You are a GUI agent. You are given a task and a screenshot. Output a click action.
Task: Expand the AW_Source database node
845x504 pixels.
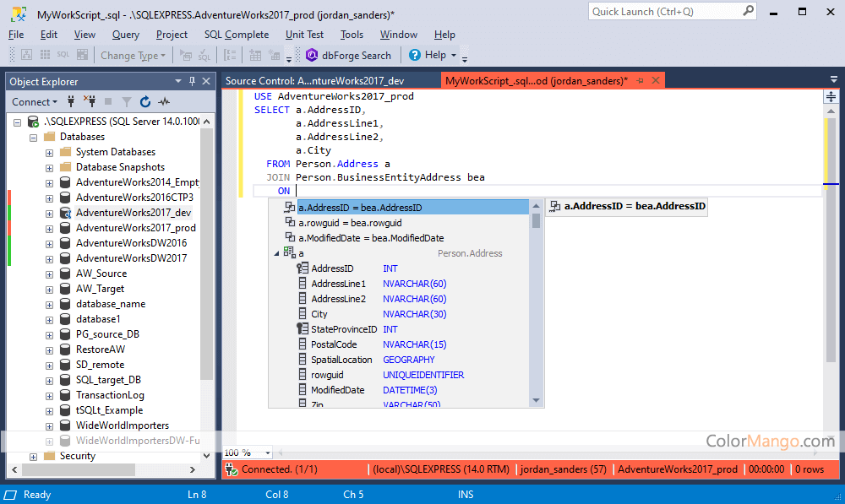(x=49, y=274)
